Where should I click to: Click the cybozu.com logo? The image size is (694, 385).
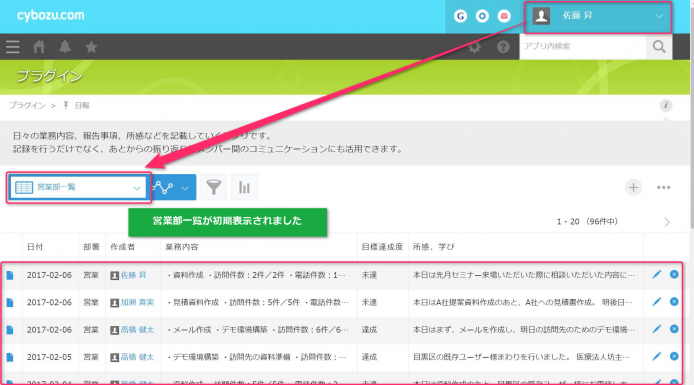coord(50,15)
